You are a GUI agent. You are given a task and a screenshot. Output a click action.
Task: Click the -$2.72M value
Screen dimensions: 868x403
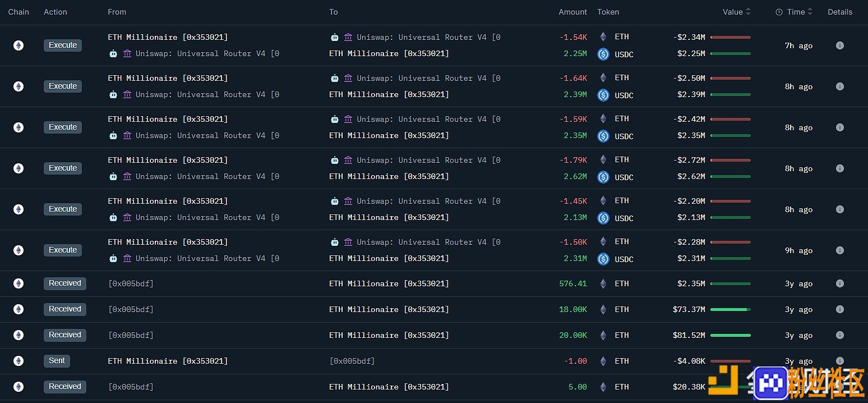[x=689, y=160]
